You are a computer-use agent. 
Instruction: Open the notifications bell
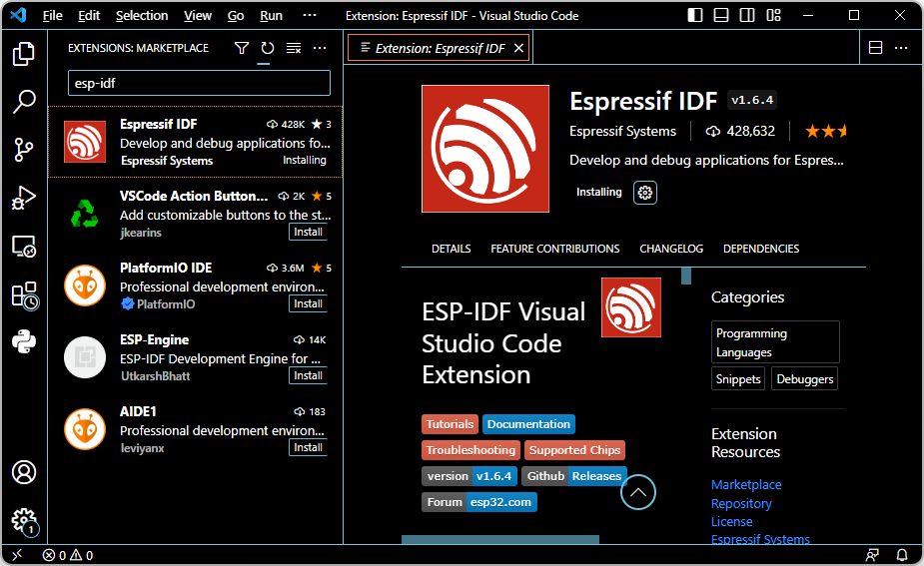point(902,555)
